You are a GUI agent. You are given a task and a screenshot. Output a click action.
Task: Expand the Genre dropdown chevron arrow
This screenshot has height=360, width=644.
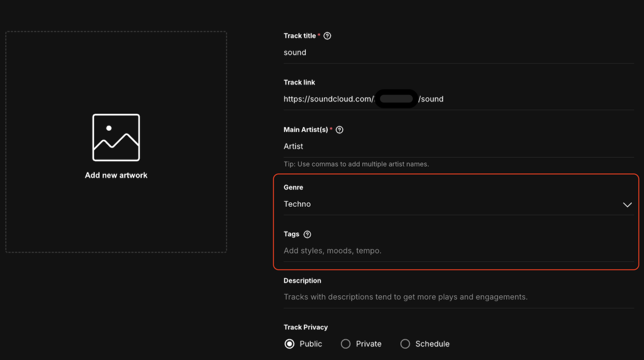point(628,204)
